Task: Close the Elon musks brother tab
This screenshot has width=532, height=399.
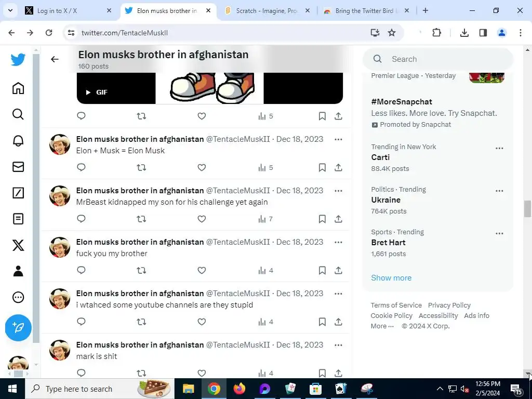Action: [x=208, y=10]
